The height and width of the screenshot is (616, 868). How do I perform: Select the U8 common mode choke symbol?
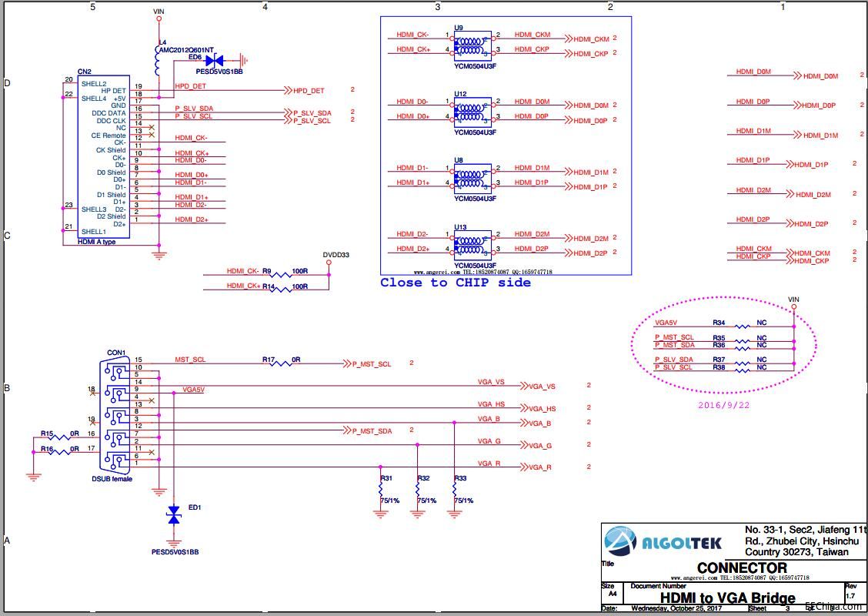(x=472, y=179)
